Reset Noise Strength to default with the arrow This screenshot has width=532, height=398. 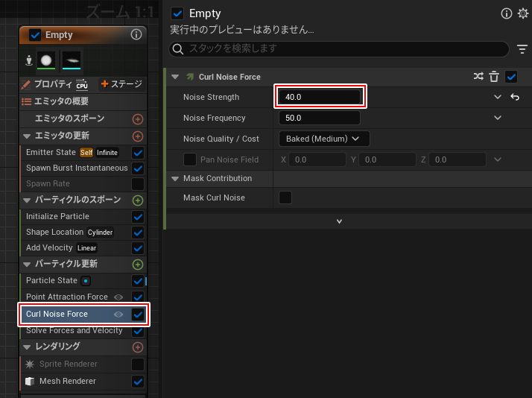point(515,97)
